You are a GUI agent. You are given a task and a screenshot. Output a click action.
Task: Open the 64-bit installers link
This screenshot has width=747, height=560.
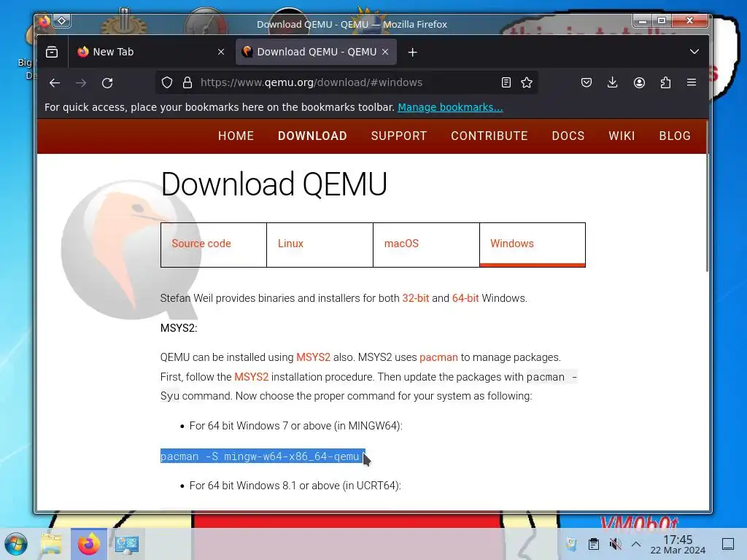coord(465,298)
